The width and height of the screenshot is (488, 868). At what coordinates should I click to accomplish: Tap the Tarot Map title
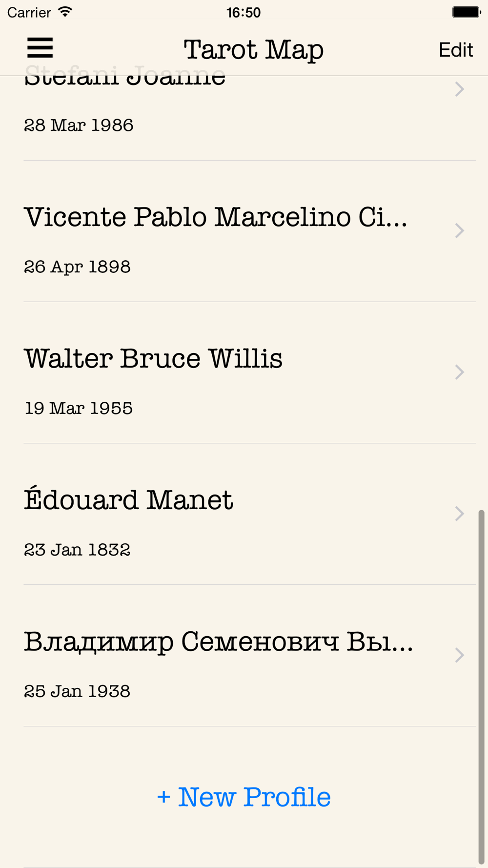253,50
